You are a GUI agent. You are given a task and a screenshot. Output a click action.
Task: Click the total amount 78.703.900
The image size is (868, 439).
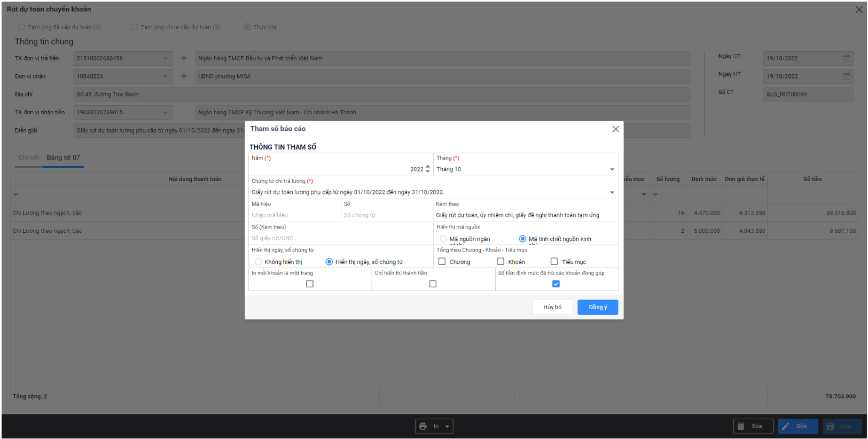[840, 396]
